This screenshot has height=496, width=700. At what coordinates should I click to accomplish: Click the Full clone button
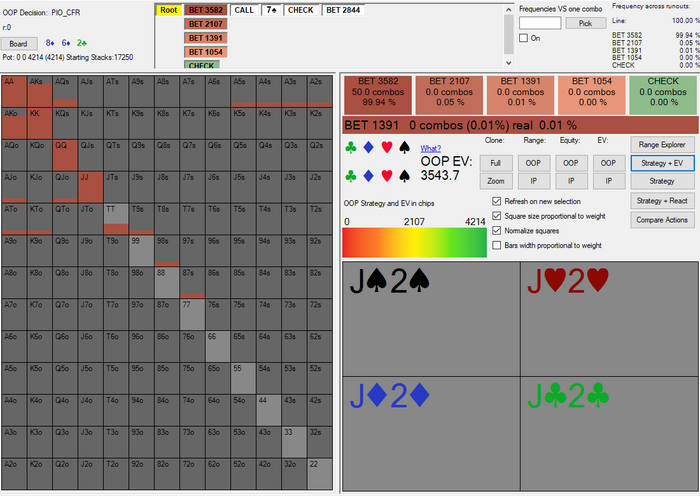pos(496,163)
